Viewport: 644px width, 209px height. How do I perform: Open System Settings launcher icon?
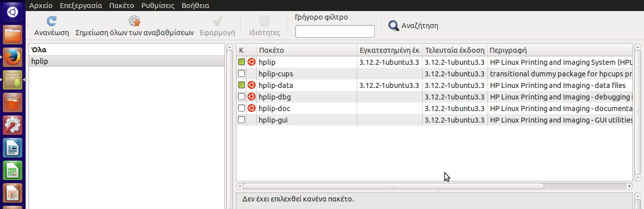point(13,125)
